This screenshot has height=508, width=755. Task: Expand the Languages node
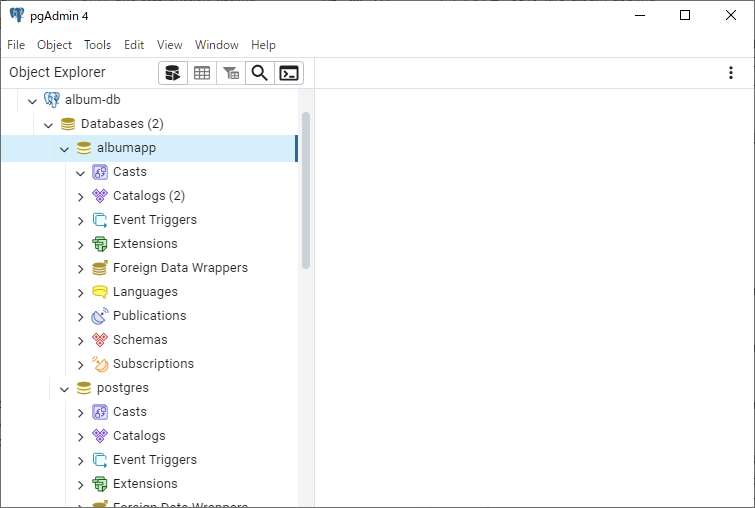80,293
